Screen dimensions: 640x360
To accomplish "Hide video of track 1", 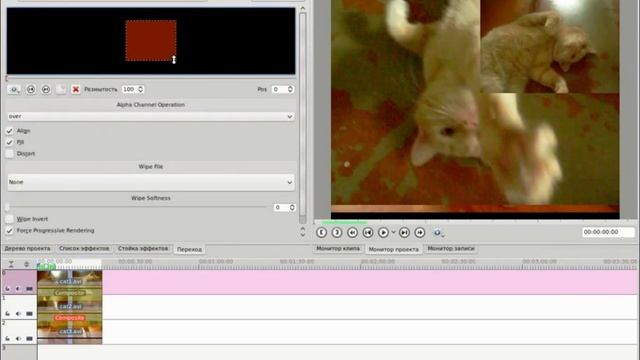I will 29,313.
